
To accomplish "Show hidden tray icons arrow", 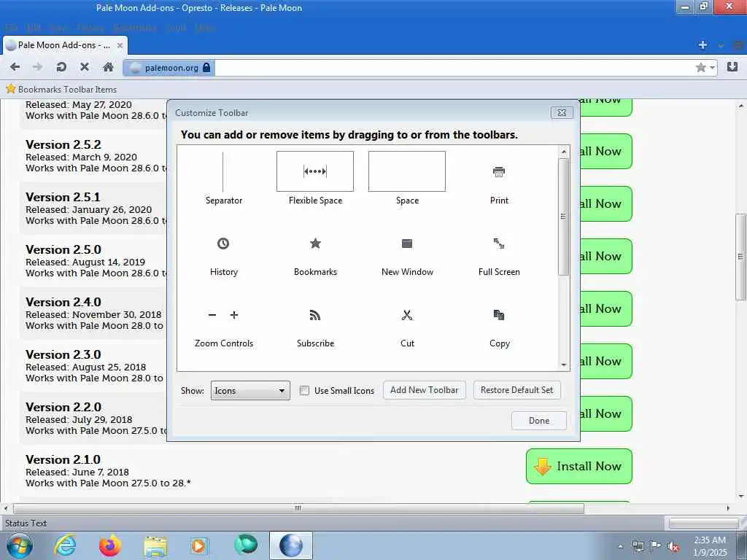I will click(620, 546).
